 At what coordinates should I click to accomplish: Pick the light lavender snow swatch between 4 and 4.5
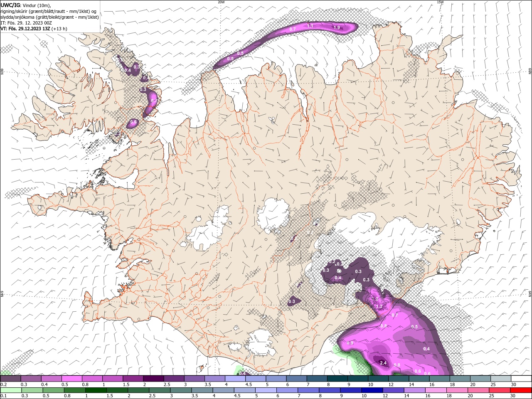235,379
